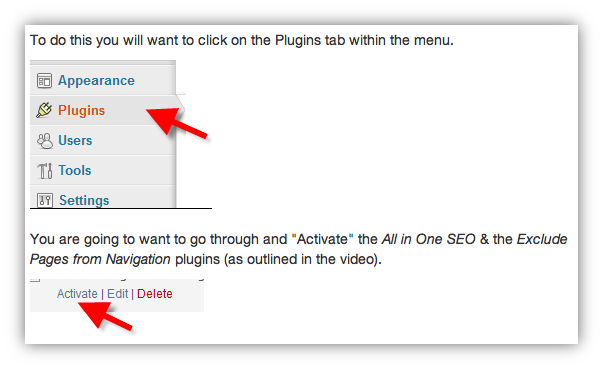Viewport: 603px width, 369px height.
Task: Click the Settings sliders icon
Action: [x=45, y=200]
